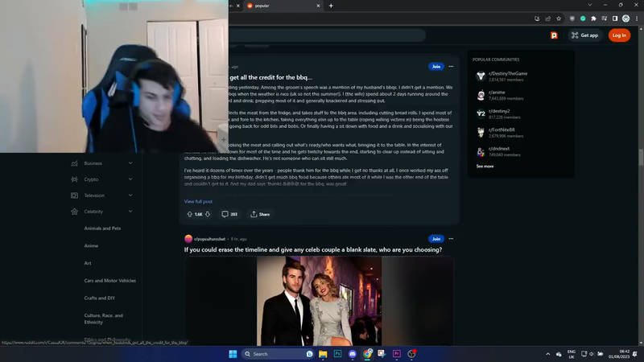
Task: Click See more under Popular Communities
Action: point(485,167)
